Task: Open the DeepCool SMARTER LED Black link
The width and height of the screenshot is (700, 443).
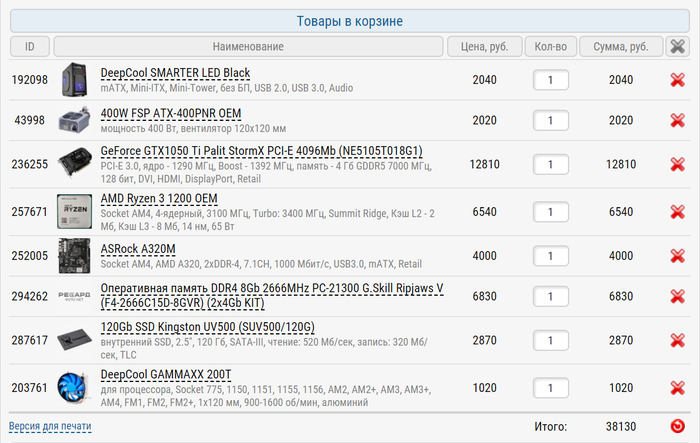Action: pyautogui.click(x=175, y=73)
